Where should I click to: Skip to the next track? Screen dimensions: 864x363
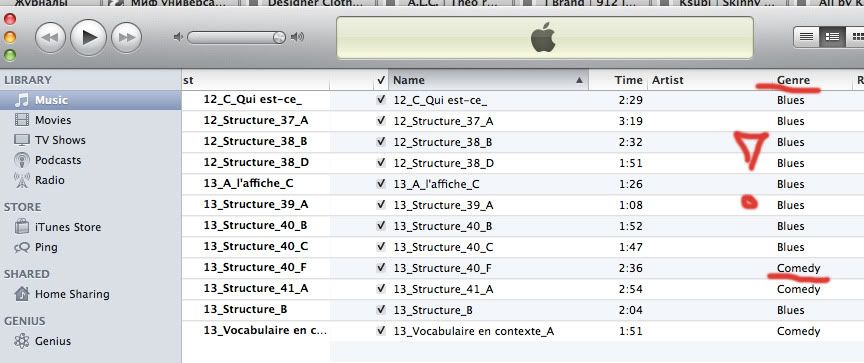click(x=127, y=37)
